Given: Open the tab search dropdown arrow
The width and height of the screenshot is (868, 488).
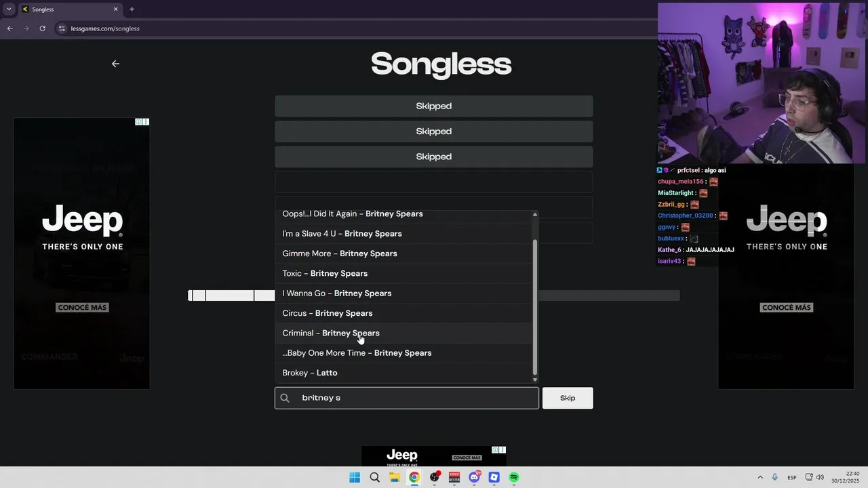Looking at the screenshot, I should pos(9,9).
